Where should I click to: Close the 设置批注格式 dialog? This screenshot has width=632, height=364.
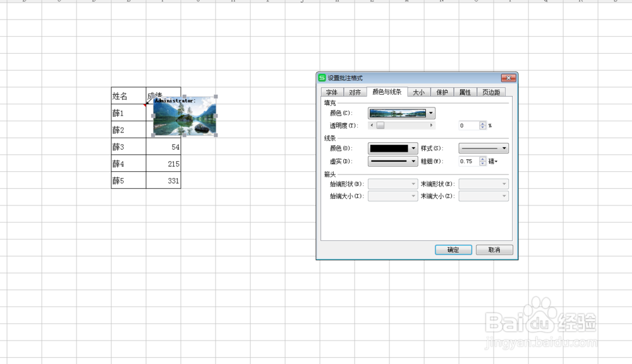coord(509,78)
